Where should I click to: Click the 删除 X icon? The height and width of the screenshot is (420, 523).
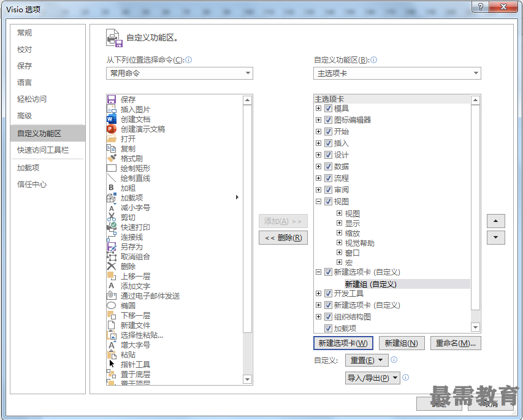coord(112,266)
